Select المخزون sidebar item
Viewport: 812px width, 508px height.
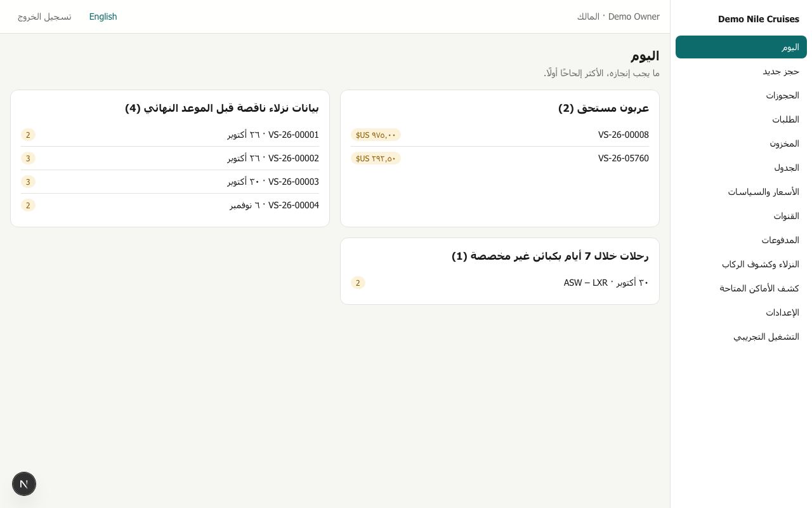point(741,144)
